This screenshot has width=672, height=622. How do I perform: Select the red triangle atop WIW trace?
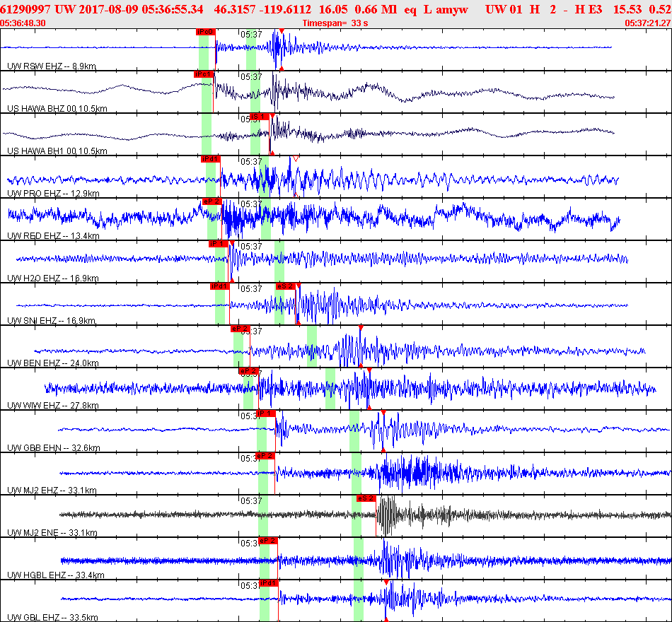(x=369, y=370)
